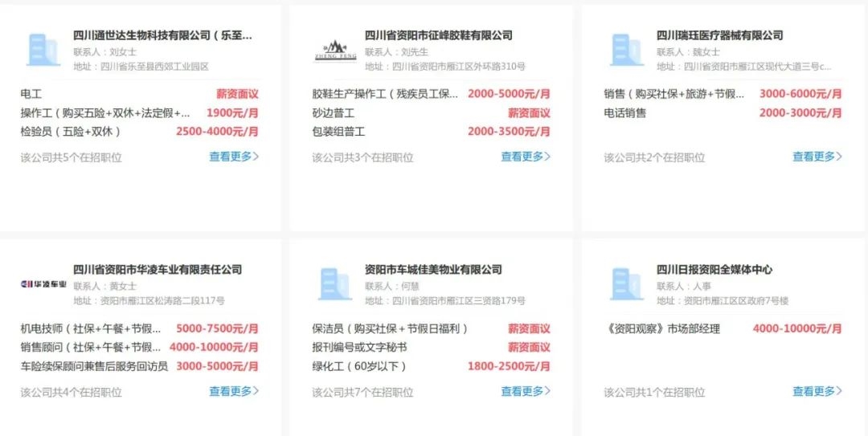Screen dimensions: 868x436
Task: Click the 四川日报资阳全媒体中心 building icon
Action: point(627,284)
